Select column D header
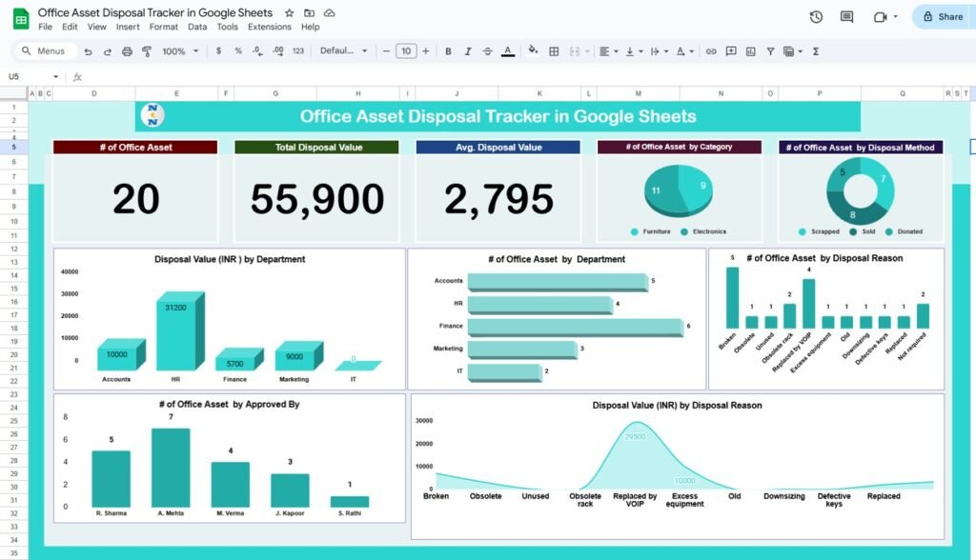This screenshot has width=976, height=560. 94,93
